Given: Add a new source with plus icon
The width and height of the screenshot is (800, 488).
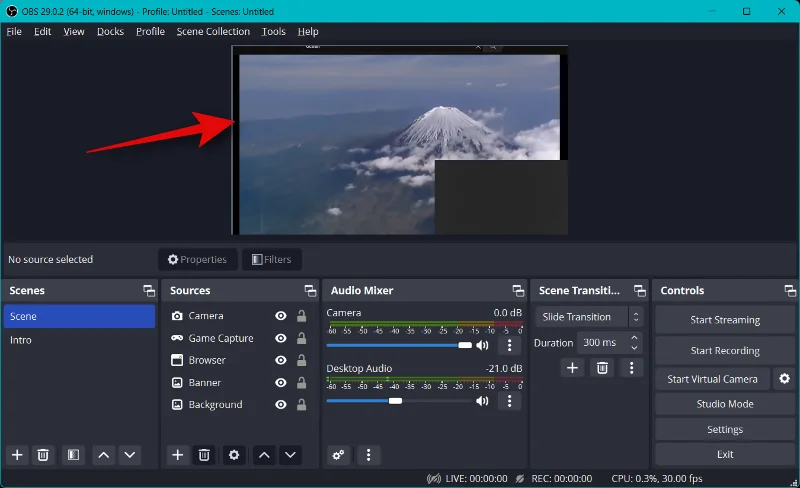Looking at the screenshot, I should (178, 455).
